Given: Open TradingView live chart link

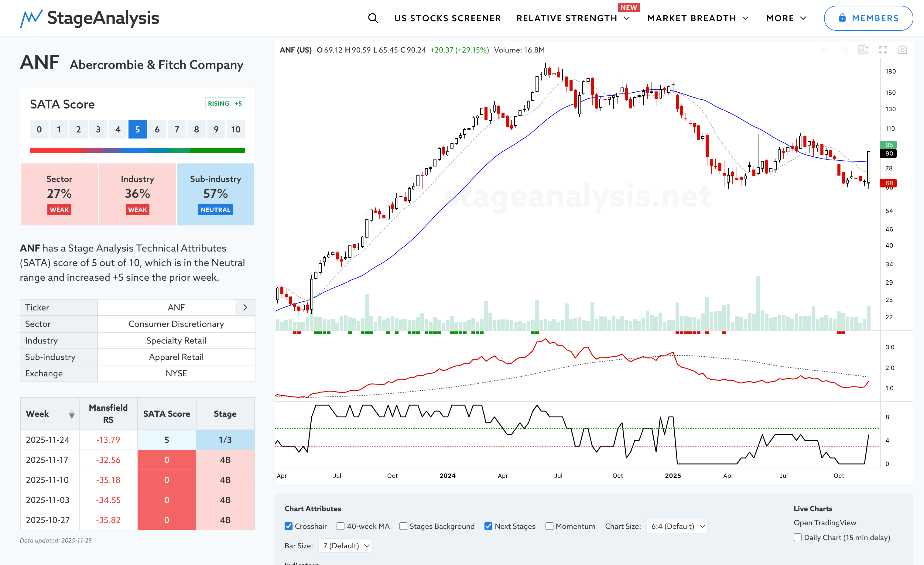Looking at the screenshot, I should coord(825,522).
